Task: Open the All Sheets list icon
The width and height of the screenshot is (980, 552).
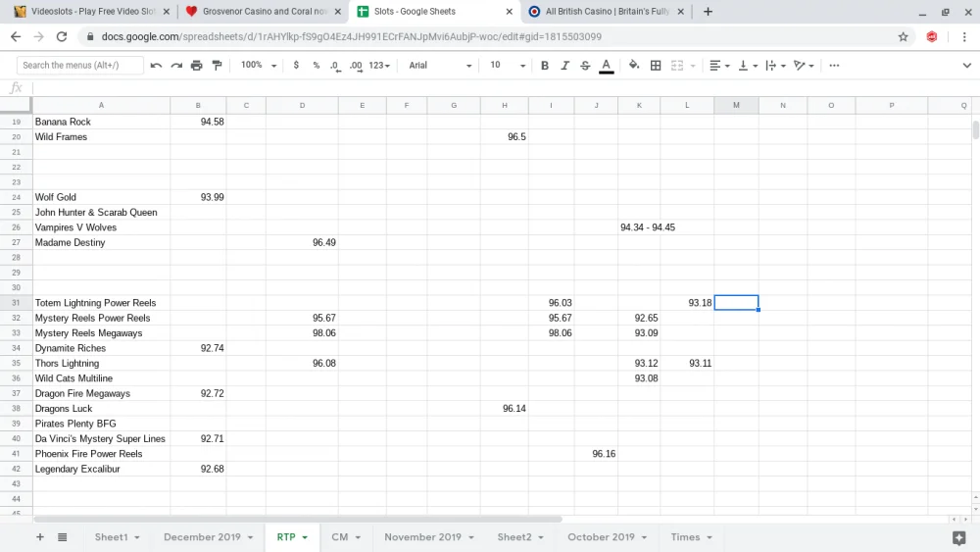Action: pyautogui.click(x=63, y=537)
